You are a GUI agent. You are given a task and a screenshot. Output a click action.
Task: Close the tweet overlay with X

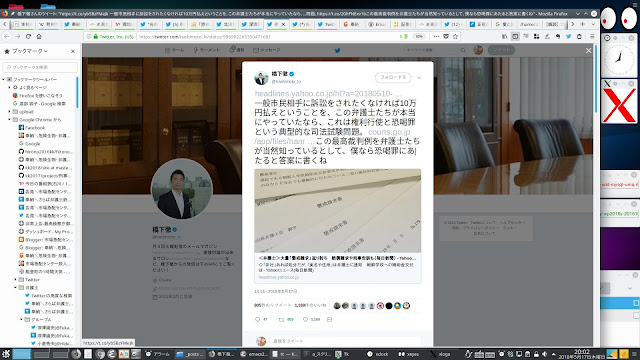point(588,51)
